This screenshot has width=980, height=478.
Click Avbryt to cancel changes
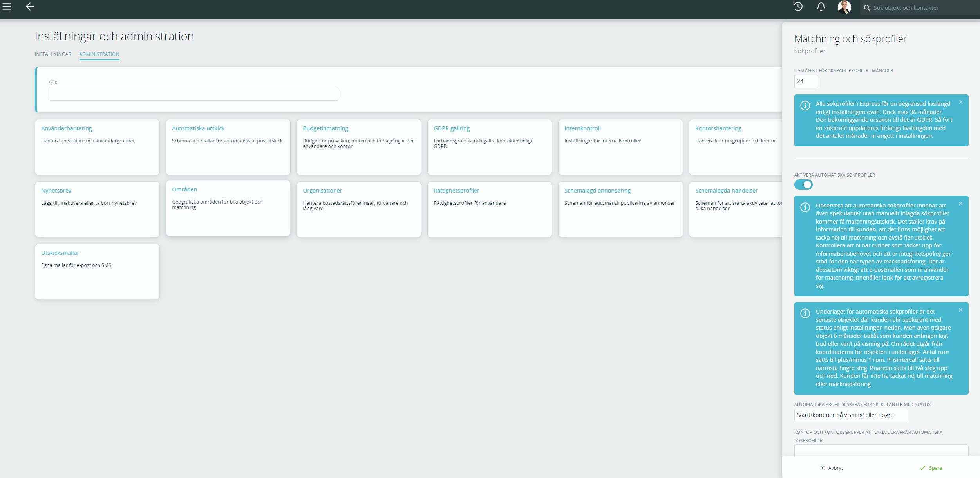tap(832, 468)
